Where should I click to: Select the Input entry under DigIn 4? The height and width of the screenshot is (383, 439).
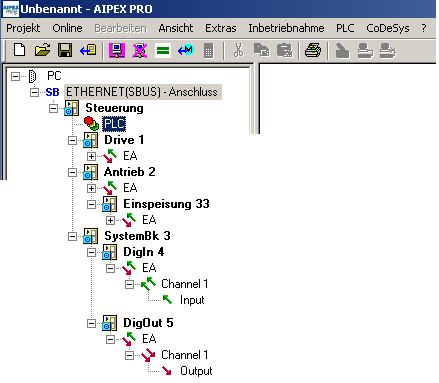tap(192, 300)
